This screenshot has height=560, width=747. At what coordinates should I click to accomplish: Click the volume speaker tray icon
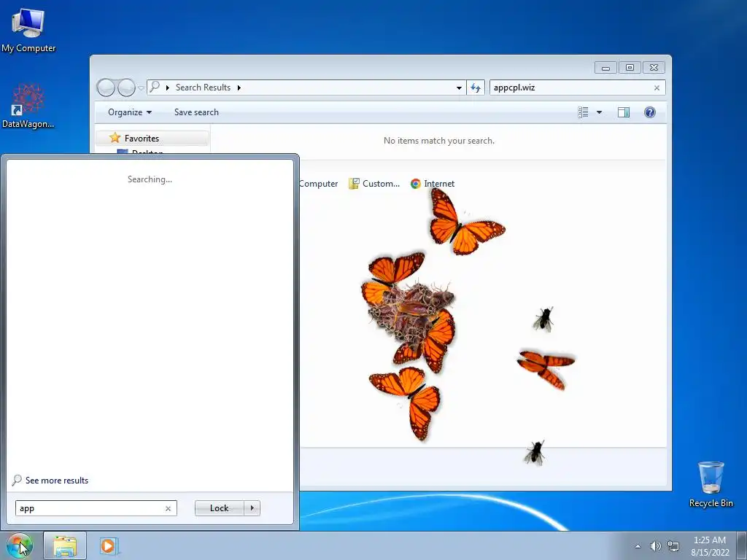pyautogui.click(x=656, y=546)
